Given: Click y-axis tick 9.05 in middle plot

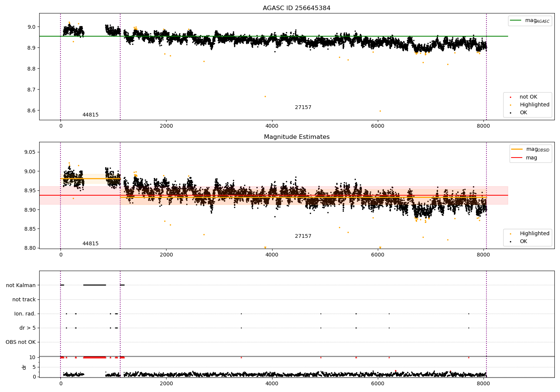Looking at the screenshot, I should click(30, 152).
